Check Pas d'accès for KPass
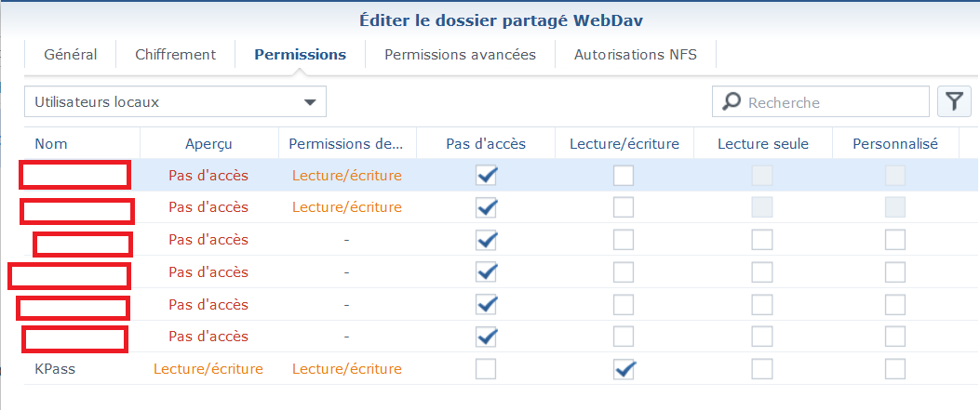Viewport: 980px width, 410px height. click(x=486, y=369)
